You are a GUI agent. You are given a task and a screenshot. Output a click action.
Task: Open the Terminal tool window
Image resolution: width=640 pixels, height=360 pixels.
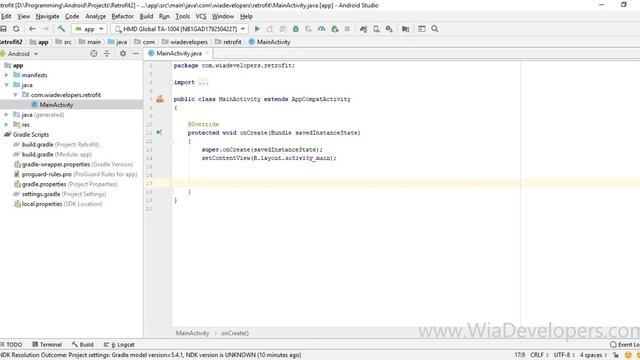click(x=47, y=344)
